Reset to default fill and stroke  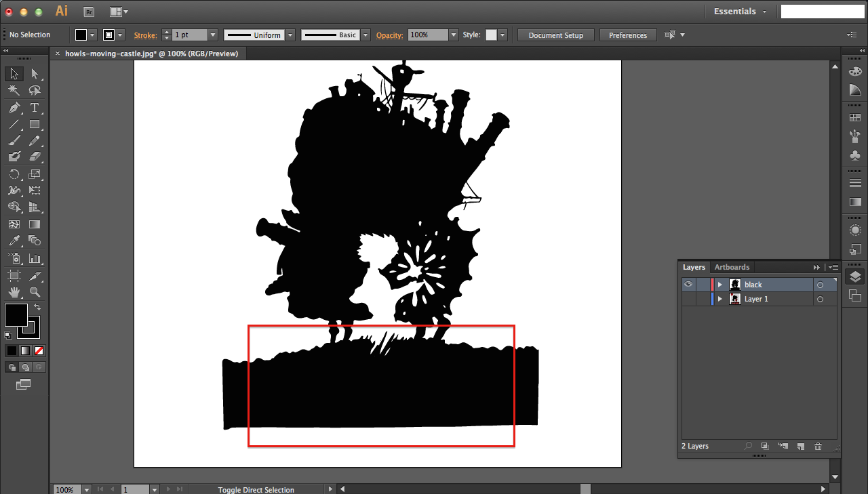click(x=8, y=335)
